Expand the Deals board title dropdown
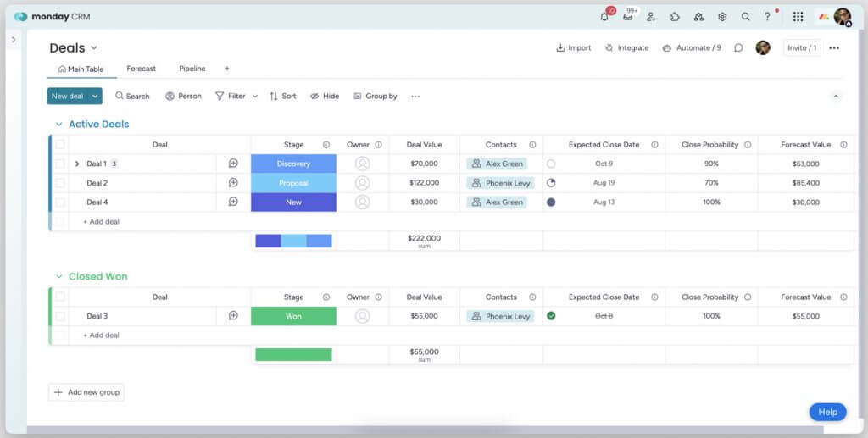This screenshot has height=438, width=868. point(93,48)
